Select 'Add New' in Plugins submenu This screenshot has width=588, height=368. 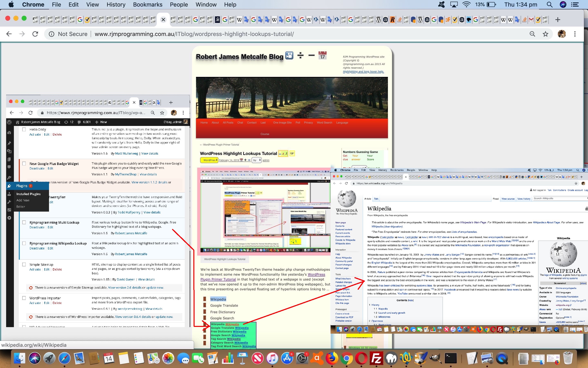pyautogui.click(x=23, y=200)
